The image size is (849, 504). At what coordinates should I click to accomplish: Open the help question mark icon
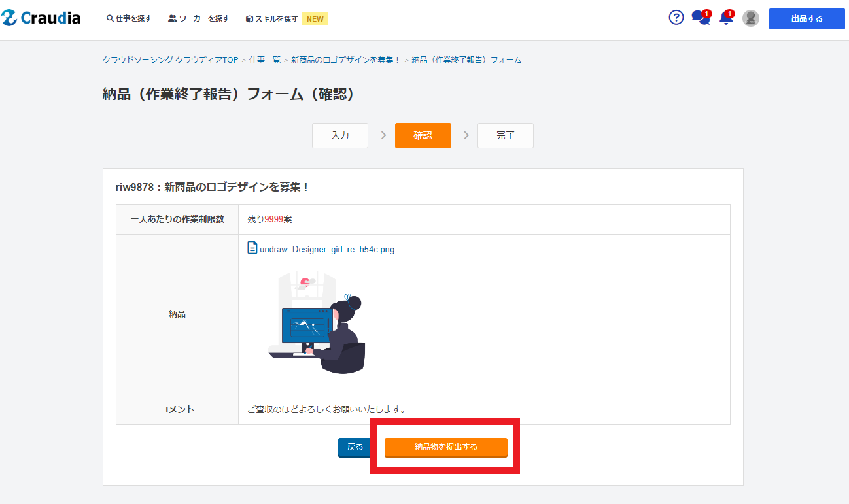coord(676,18)
